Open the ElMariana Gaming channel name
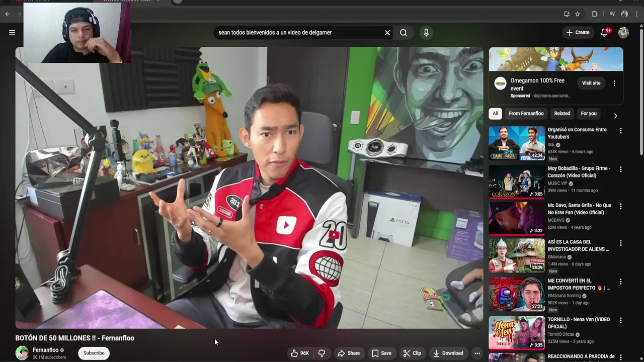Image resolution: width=644 pixels, height=362 pixels. (564, 296)
